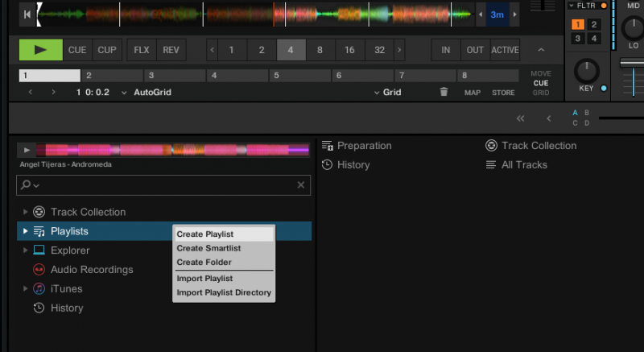The image size is (644, 352).
Task: Switch advanced panel to MOVE
Action: pyautogui.click(x=541, y=73)
